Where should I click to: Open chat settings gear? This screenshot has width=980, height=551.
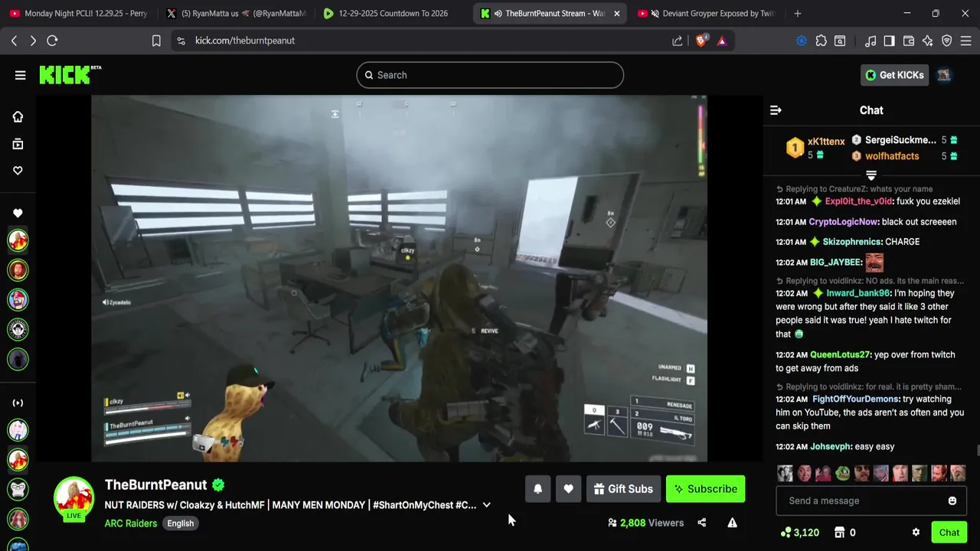[x=916, y=533]
